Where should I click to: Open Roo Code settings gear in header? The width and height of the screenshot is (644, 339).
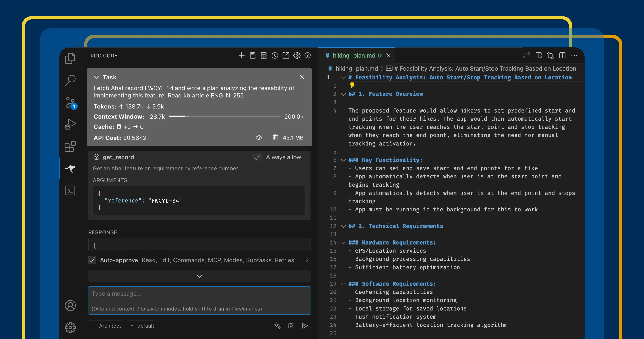pos(297,56)
